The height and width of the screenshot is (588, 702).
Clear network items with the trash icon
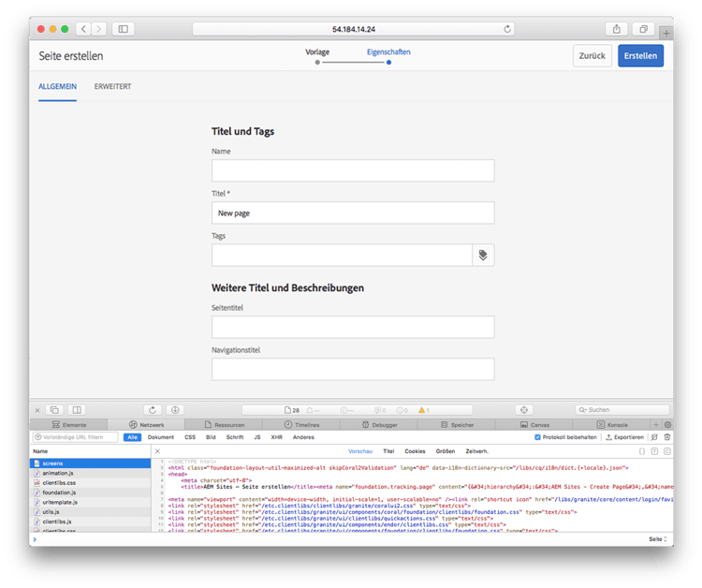click(x=667, y=437)
